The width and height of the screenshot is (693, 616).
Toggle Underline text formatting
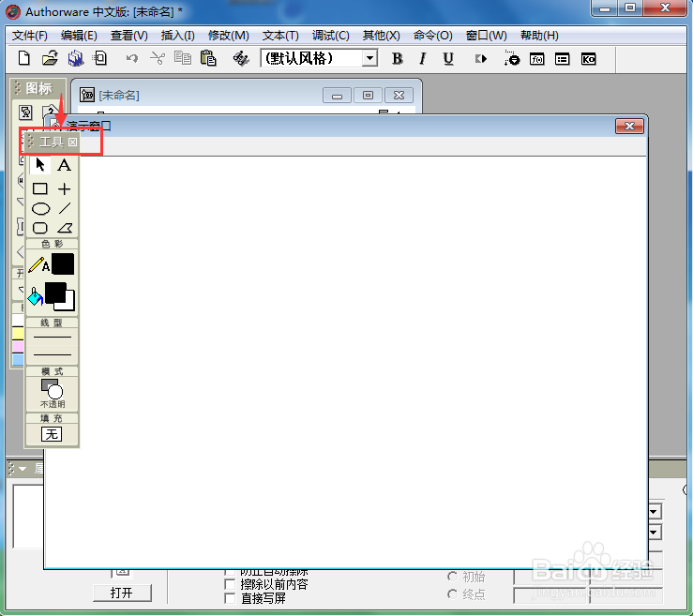coord(448,59)
